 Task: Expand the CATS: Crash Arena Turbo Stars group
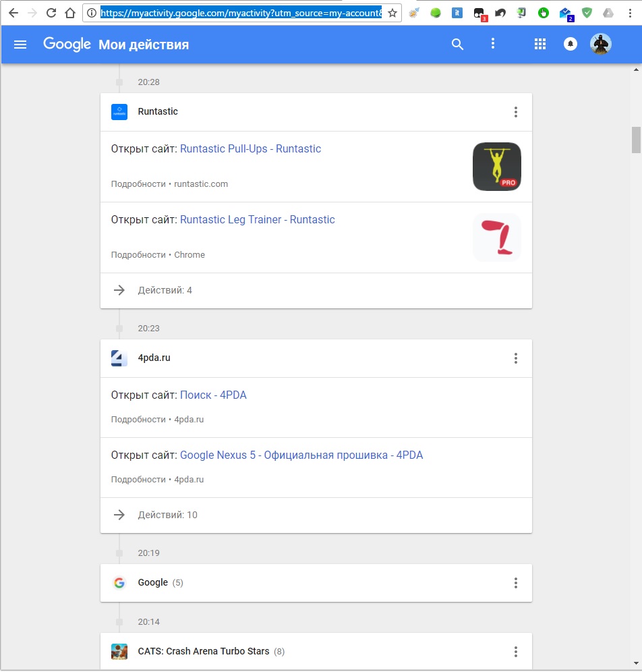(x=202, y=652)
